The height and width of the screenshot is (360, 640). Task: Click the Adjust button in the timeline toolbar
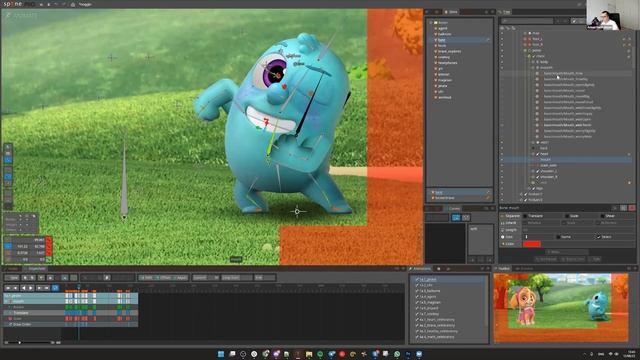[x=180, y=278]
